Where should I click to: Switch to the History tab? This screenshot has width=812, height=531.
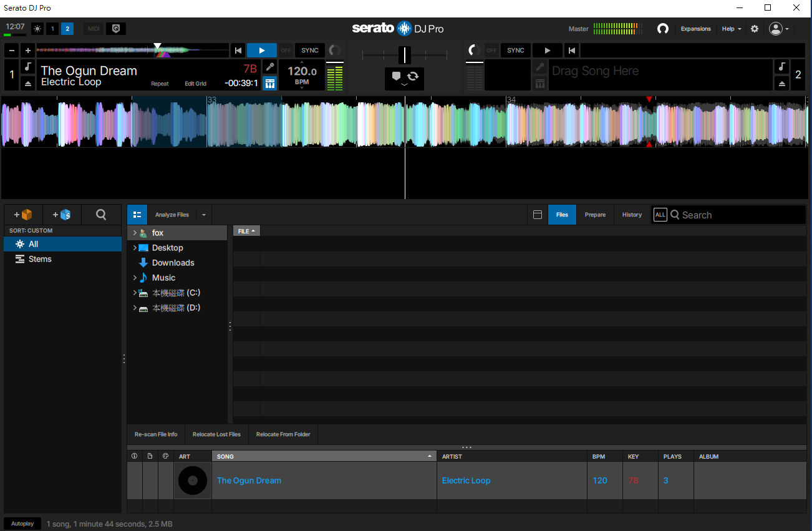pyautogui.click(x=632, y=215)
